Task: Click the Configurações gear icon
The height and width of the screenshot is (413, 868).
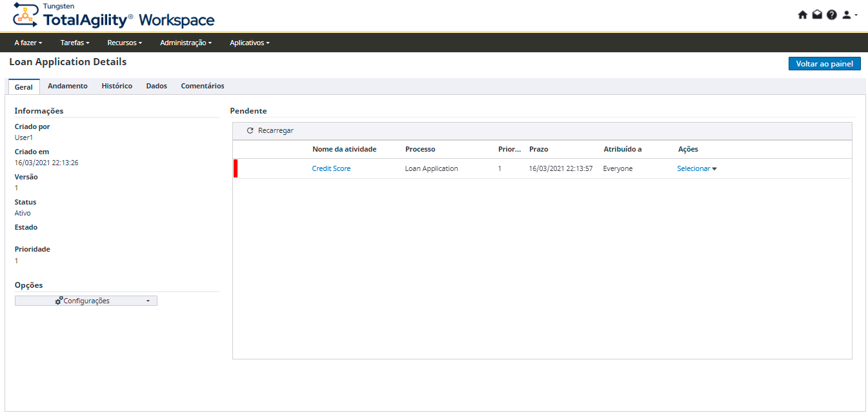Action: click(59, 301)
